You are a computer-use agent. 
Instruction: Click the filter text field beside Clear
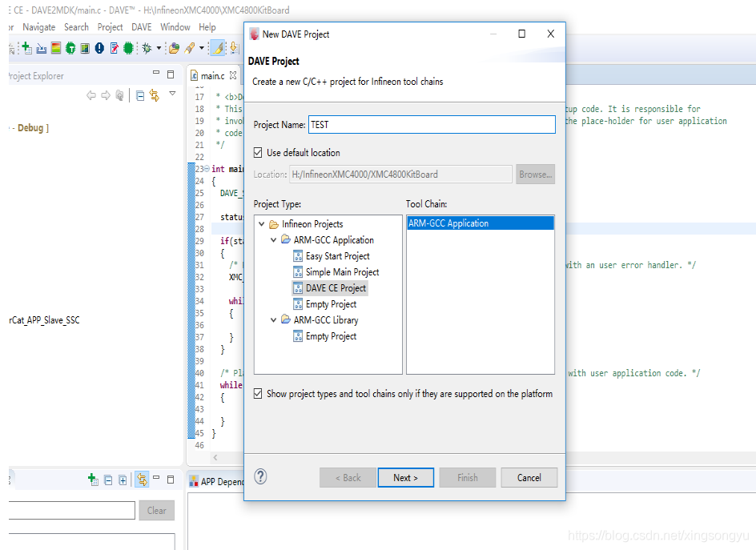pos(72,511)
